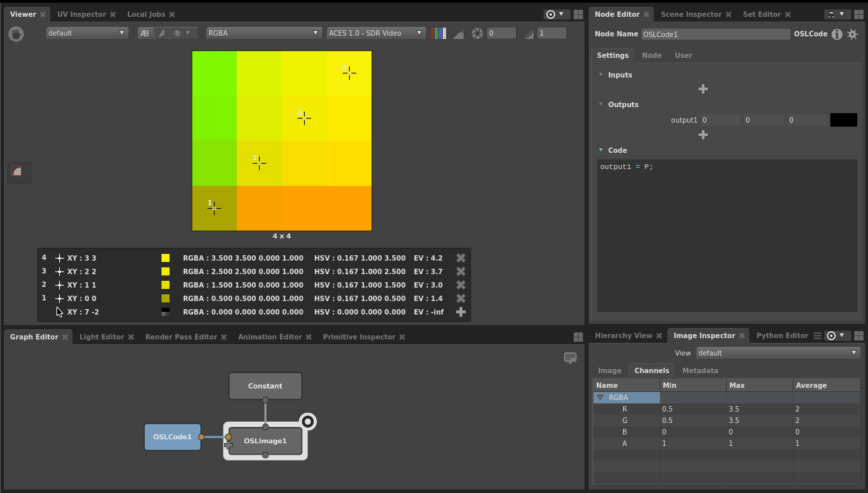This screenshot has height=493, width=868.
Task: Open the ACES 1.0 - SDR Video dropdown
Action: click(376, 33)
